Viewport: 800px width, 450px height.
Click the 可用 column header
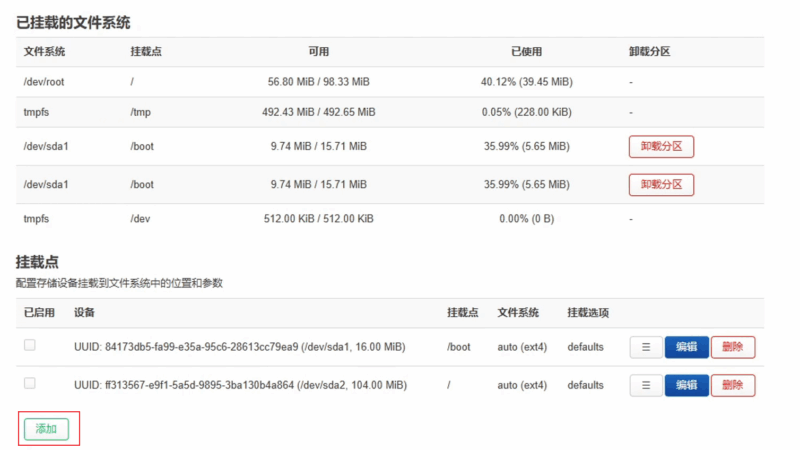[x=318, y=52]
